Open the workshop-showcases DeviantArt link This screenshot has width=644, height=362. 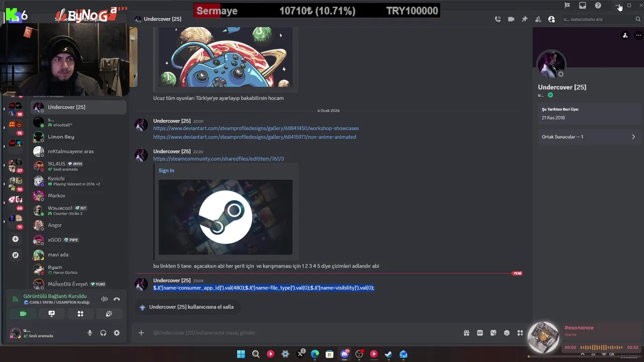tap(256, 128)
